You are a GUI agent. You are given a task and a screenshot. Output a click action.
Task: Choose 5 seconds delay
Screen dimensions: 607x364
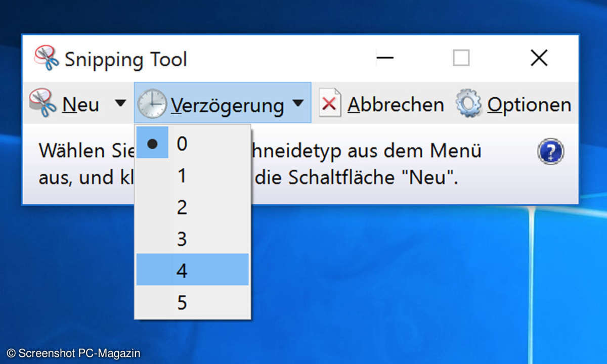tap(193, 302)
